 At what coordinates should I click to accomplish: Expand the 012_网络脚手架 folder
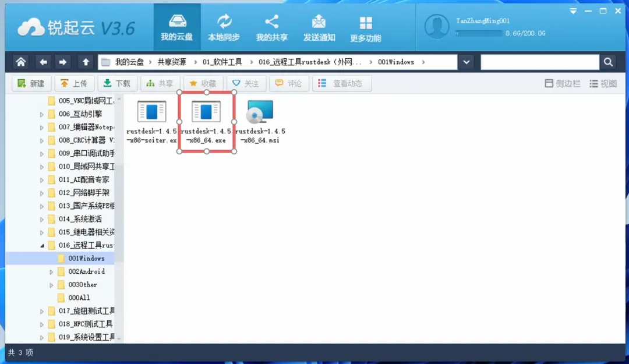point(42,193)
